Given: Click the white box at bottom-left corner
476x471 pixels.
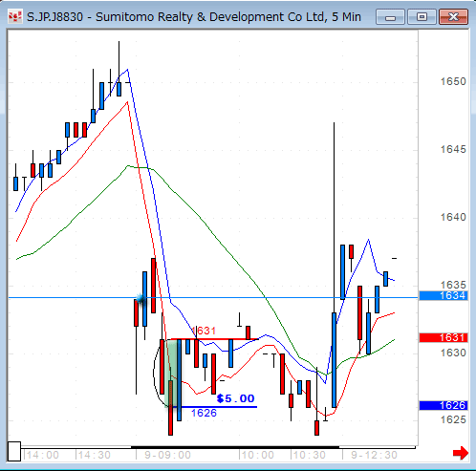Looking at the screenshot, I should click(14, 451).
